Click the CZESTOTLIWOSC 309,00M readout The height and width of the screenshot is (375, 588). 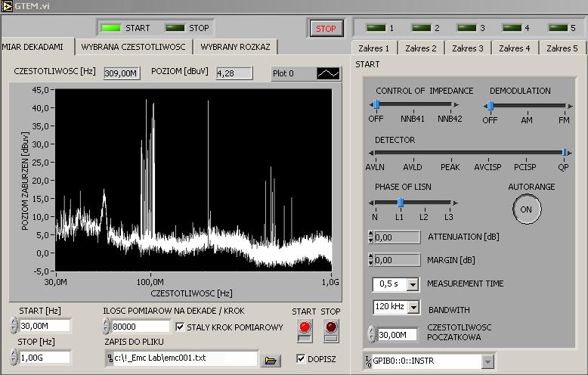point(122,73)
